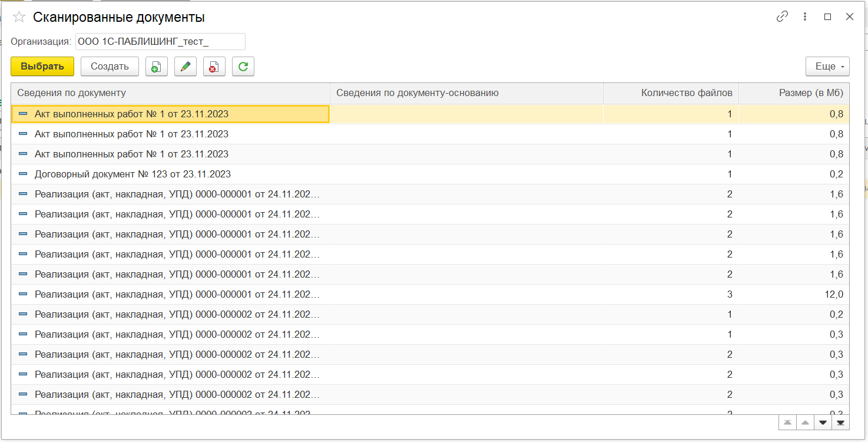Screen dimensions: 868x442
Task: Move one row up with the up arrow
Action: pyautogui.click(x=805, y=423)
